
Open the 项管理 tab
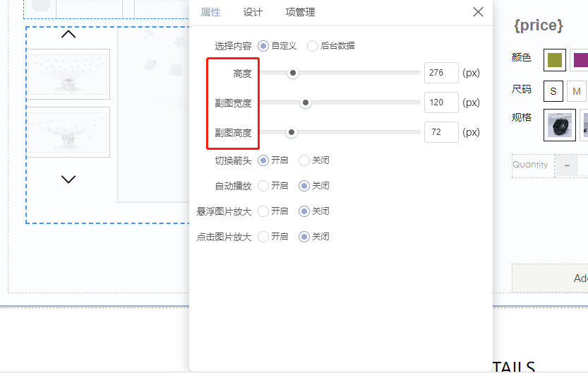click(x=300, y=12)
